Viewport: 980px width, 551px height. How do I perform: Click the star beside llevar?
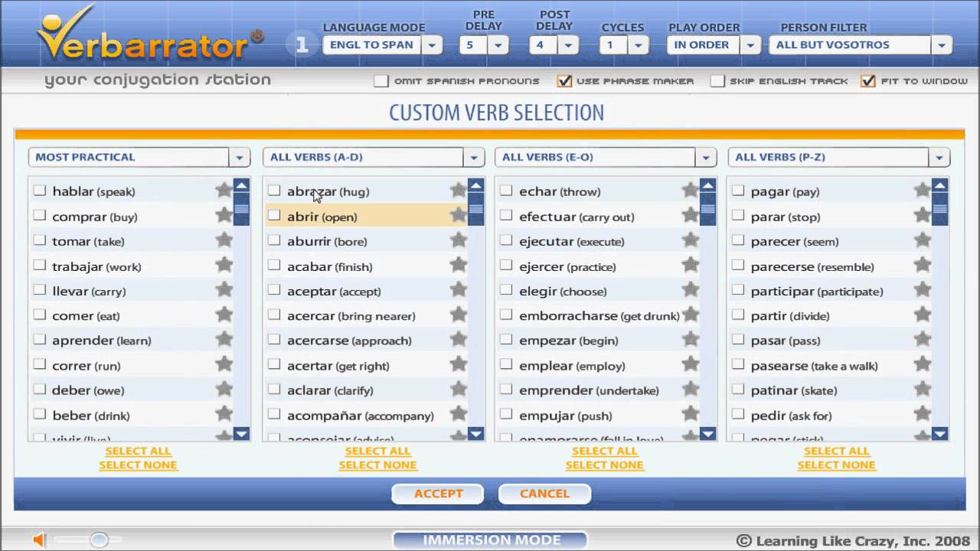[x=224, y=290]
